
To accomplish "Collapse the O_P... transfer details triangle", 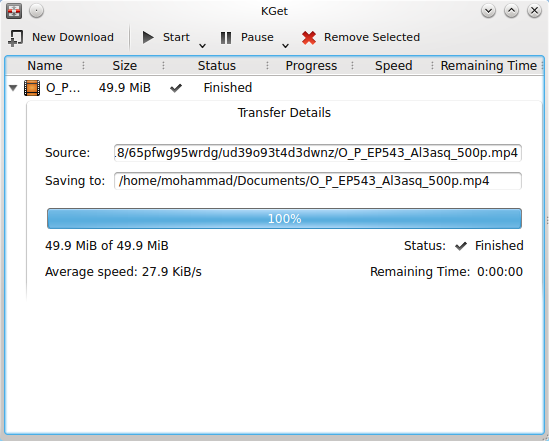I will [13, 88].
